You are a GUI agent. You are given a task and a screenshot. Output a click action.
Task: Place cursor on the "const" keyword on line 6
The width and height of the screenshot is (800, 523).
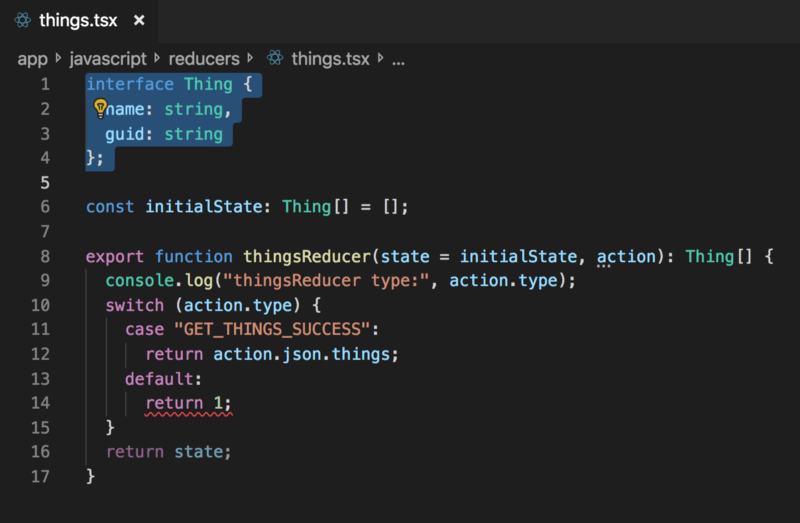coord(110,207)
